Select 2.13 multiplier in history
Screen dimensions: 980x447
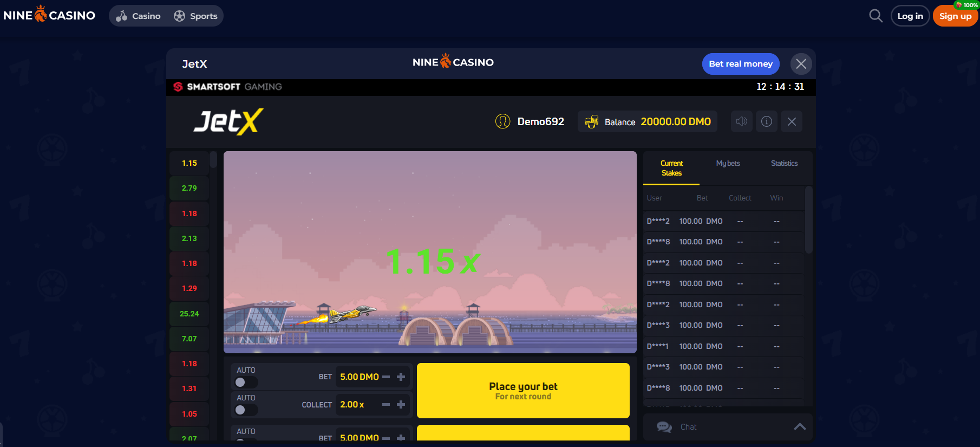[189, 238]
